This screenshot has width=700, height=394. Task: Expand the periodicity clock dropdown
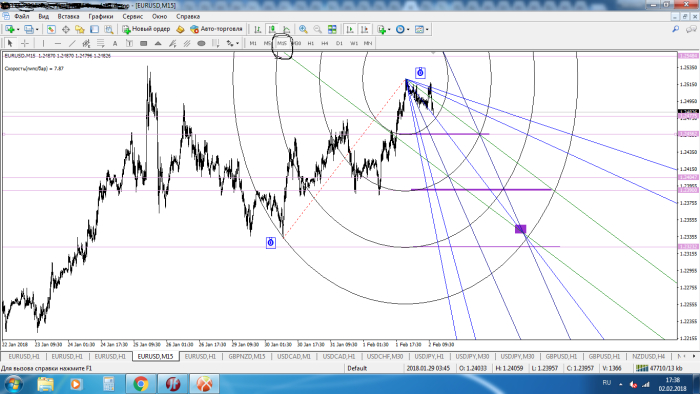click(408, 29)
